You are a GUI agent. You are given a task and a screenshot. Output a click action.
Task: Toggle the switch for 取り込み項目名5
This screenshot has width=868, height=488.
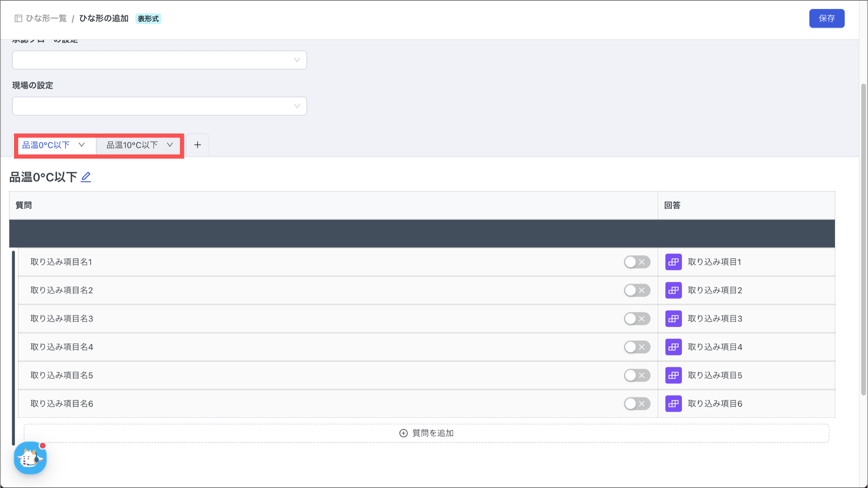coord(637,375)
